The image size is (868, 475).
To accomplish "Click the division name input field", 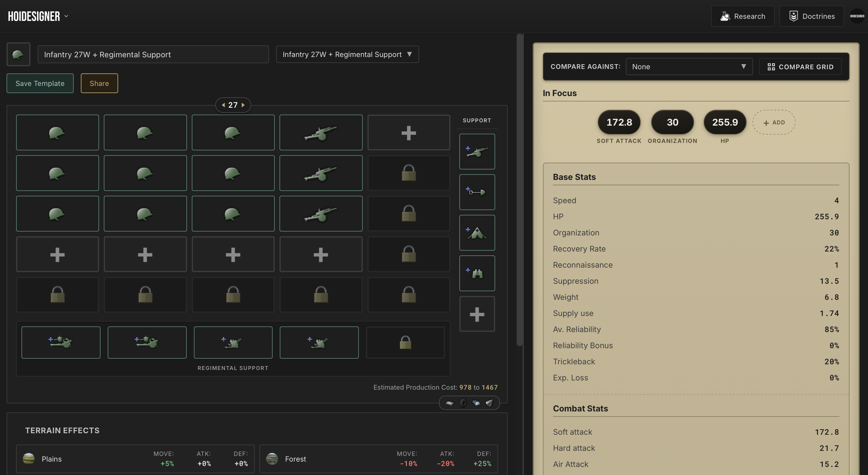I will point(153,54).
